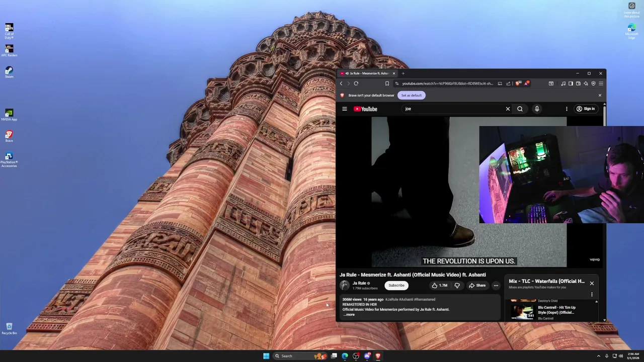Open volume control in system tray
644x362 pixels.
(x=621, y=356)
